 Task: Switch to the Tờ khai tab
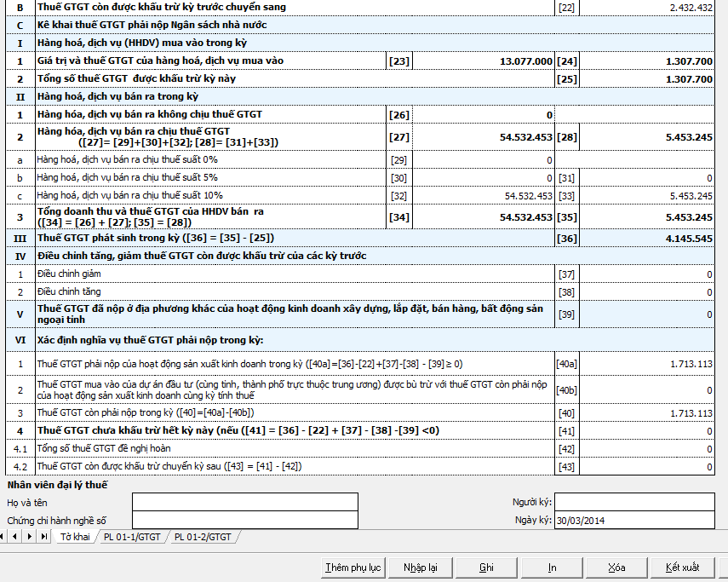pyautogui.click(x=75, y=537)
